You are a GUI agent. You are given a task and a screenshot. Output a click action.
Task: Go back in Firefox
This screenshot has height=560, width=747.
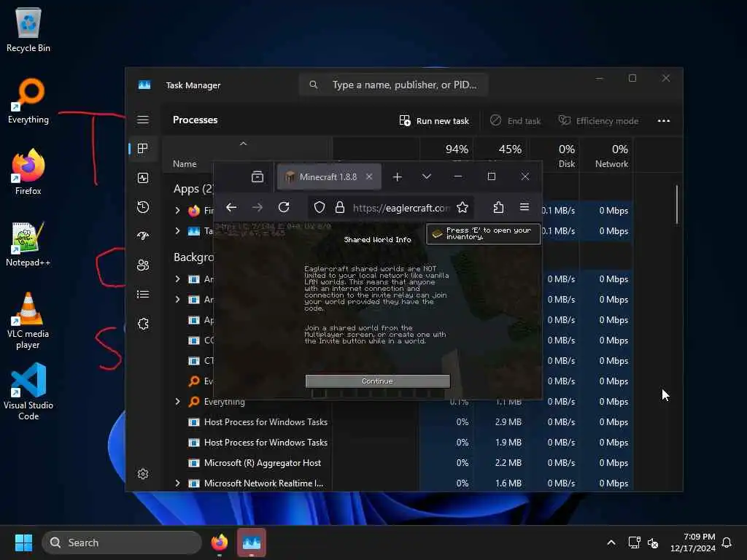(x=231, y=207)
